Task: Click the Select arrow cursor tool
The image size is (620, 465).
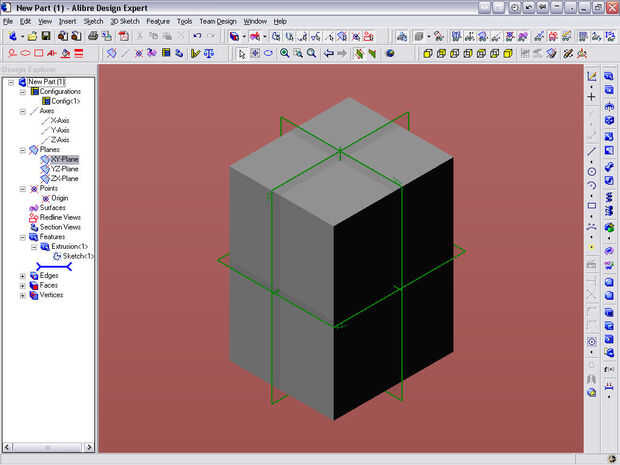Action: 240,53
